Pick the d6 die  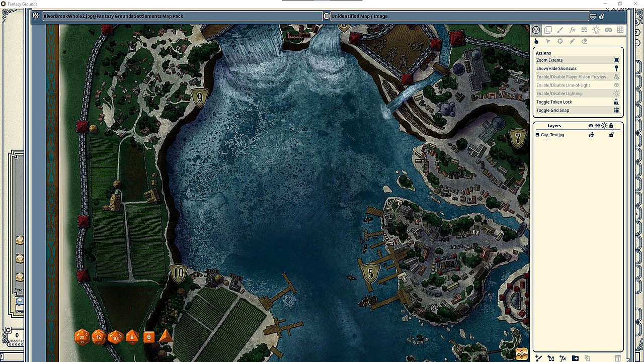click(x=149, y=337)
